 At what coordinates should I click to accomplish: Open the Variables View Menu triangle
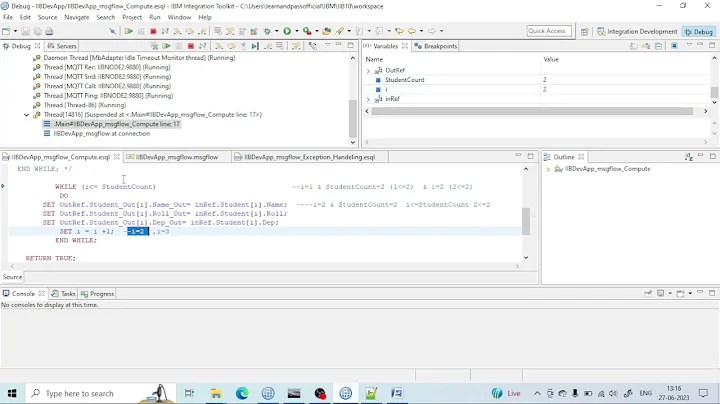point(689,45)
